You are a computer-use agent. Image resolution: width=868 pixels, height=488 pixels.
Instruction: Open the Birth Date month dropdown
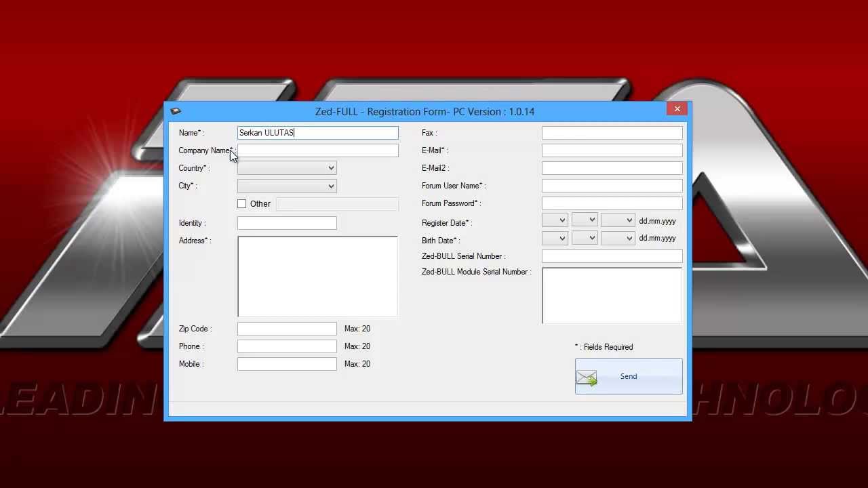[x=585, y=238]
